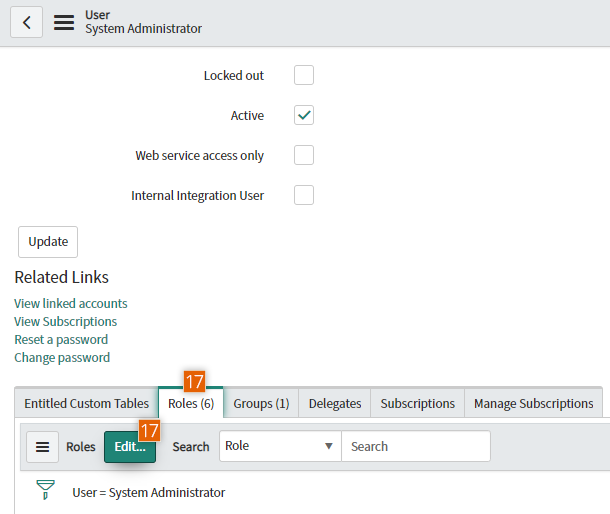Click the filter funnel icon
Screen dimensions: 610x514
[46, 489]
